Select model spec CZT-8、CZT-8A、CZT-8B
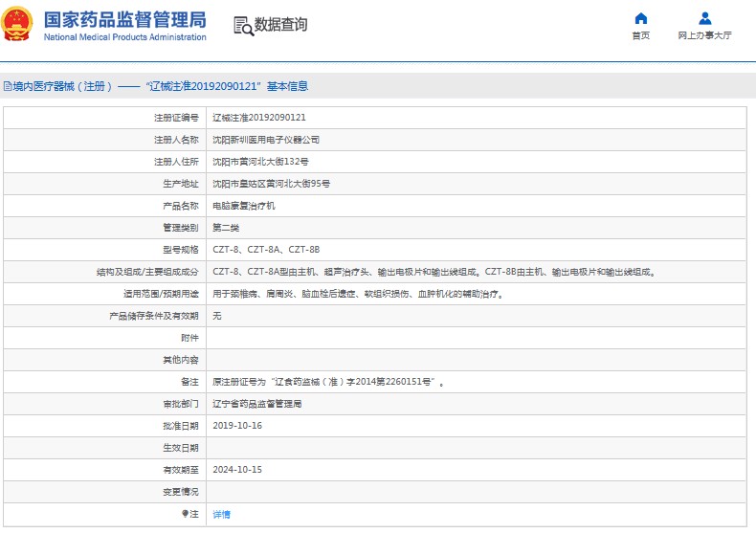The width and height of the screenshot is (756, 533). [x=266, y=250]
